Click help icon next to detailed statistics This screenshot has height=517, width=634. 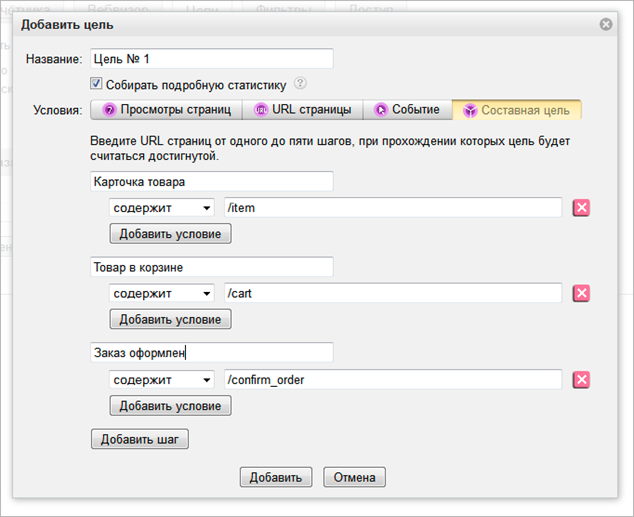pos(300,84)
